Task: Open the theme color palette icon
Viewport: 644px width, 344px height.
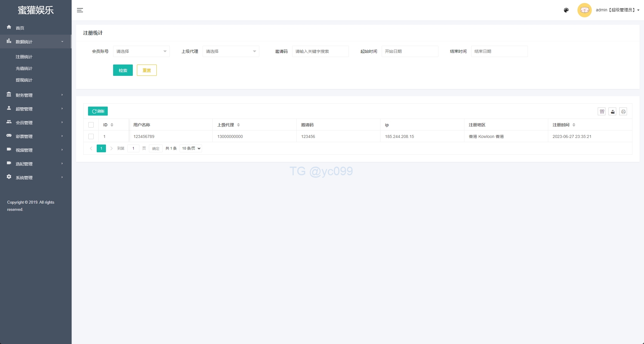Action: coord(566,10)
